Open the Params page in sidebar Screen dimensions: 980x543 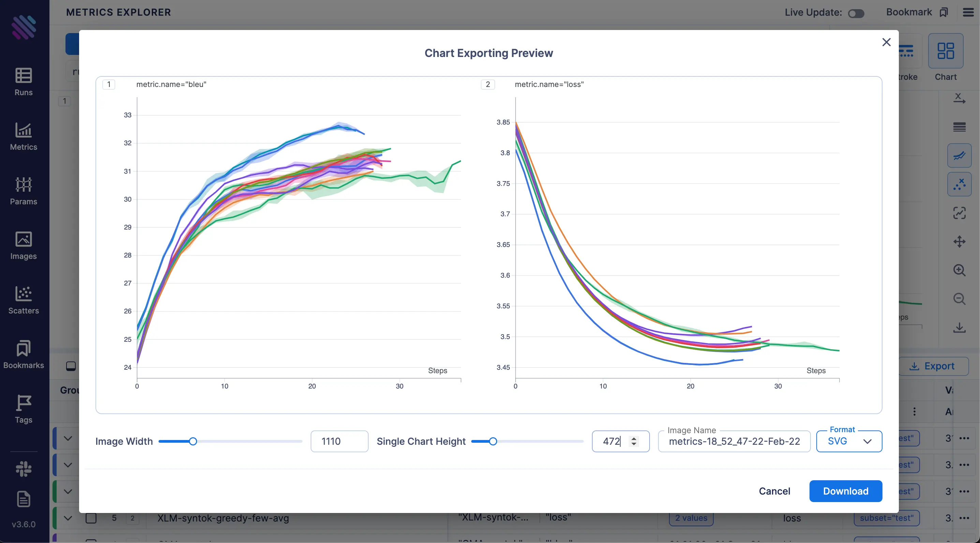point(24,191)
